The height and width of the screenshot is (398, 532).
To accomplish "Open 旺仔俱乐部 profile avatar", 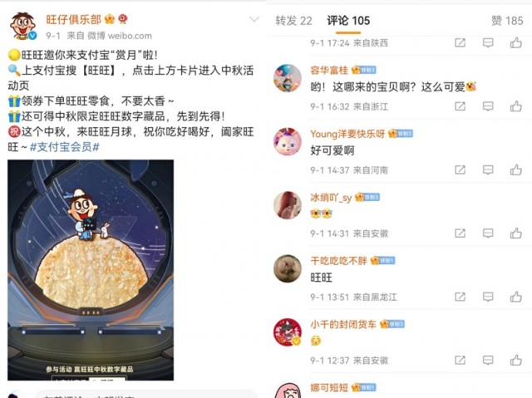I will click(22, 26).
